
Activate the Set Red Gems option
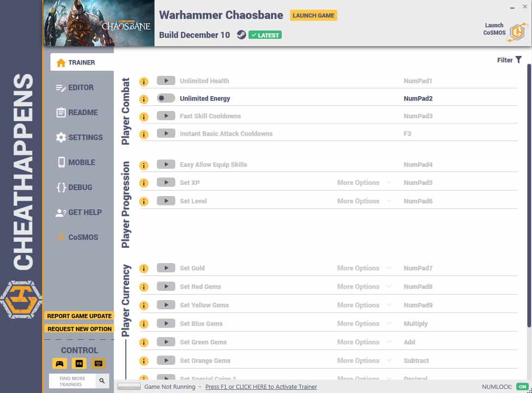[x=166, y=287]
